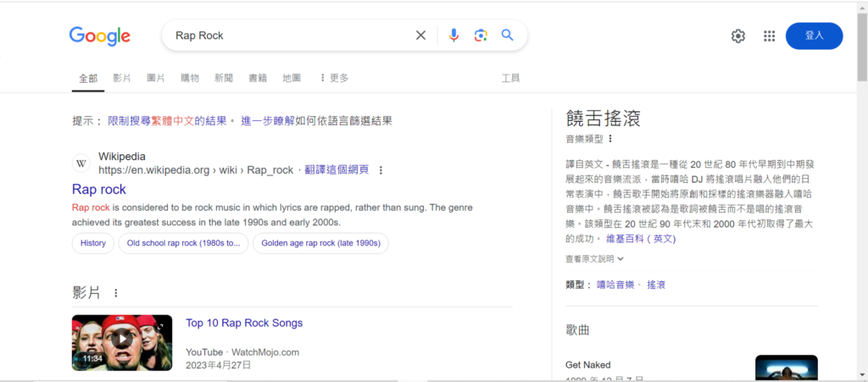The width and height of the screenshot is (868, 382).
Task: Click the 登入 sign-in button
Action: (x=814, y=36)
